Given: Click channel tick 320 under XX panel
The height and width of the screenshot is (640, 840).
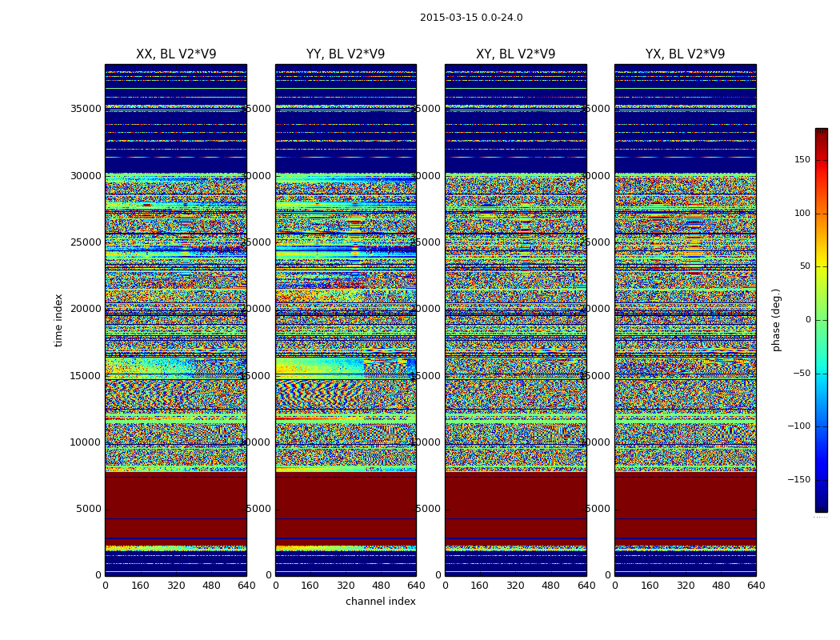Looking at the screenshot, I should tap(176, 586).
